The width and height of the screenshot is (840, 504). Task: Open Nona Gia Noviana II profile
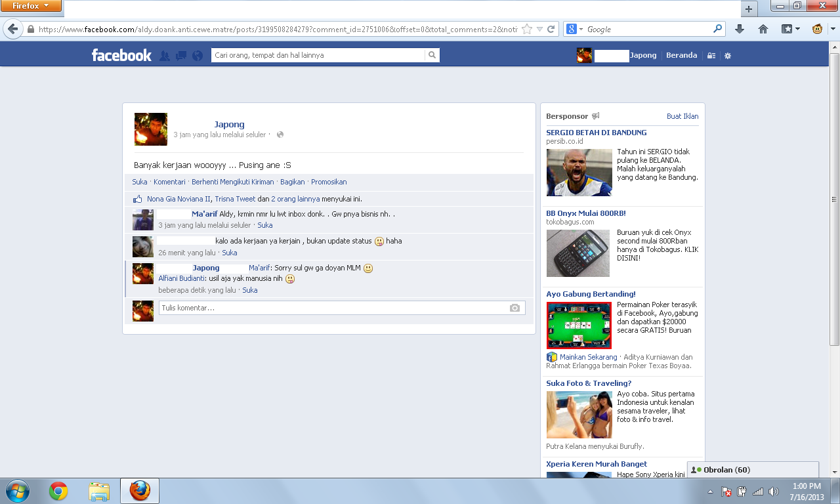point(178,199)
